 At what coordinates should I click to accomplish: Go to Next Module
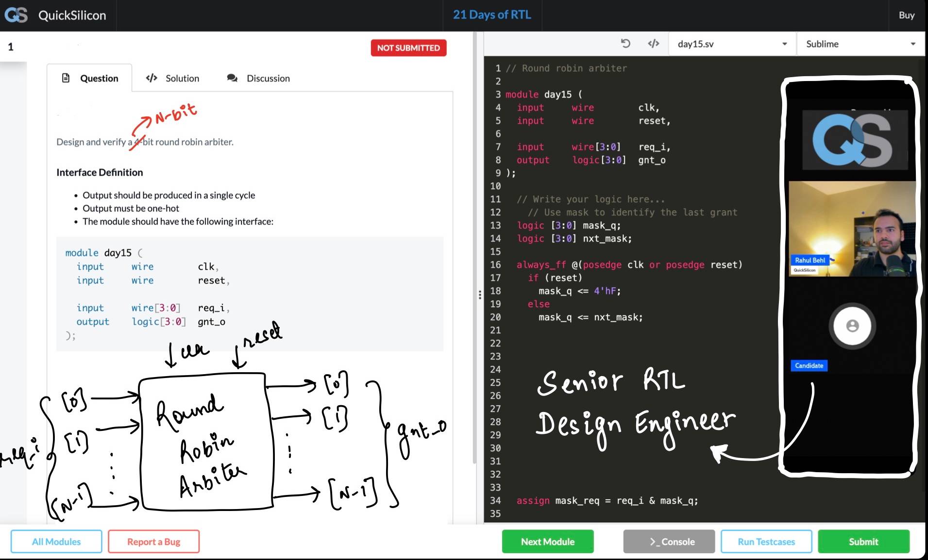547,542
